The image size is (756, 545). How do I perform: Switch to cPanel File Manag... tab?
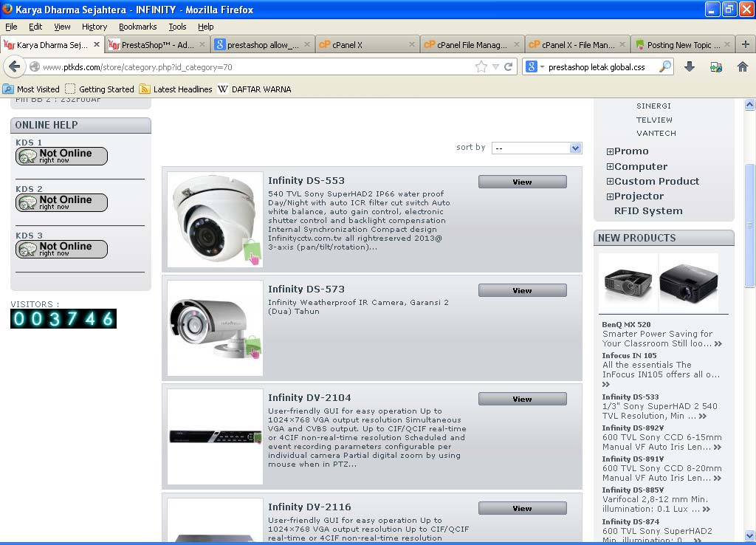point(472,45)
